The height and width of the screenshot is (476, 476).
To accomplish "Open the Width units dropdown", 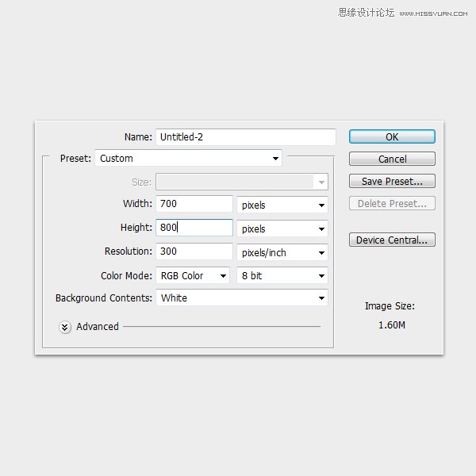I will [x=282, y=205].
